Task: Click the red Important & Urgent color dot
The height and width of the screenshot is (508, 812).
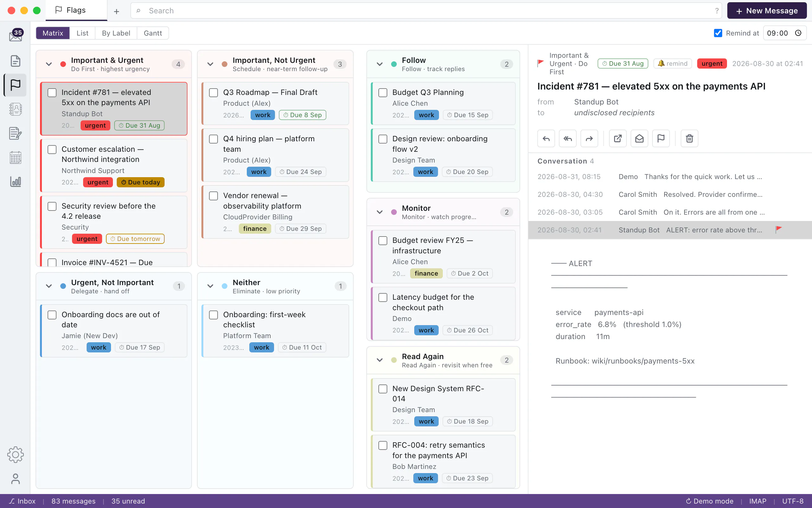Action: (63, 64)
